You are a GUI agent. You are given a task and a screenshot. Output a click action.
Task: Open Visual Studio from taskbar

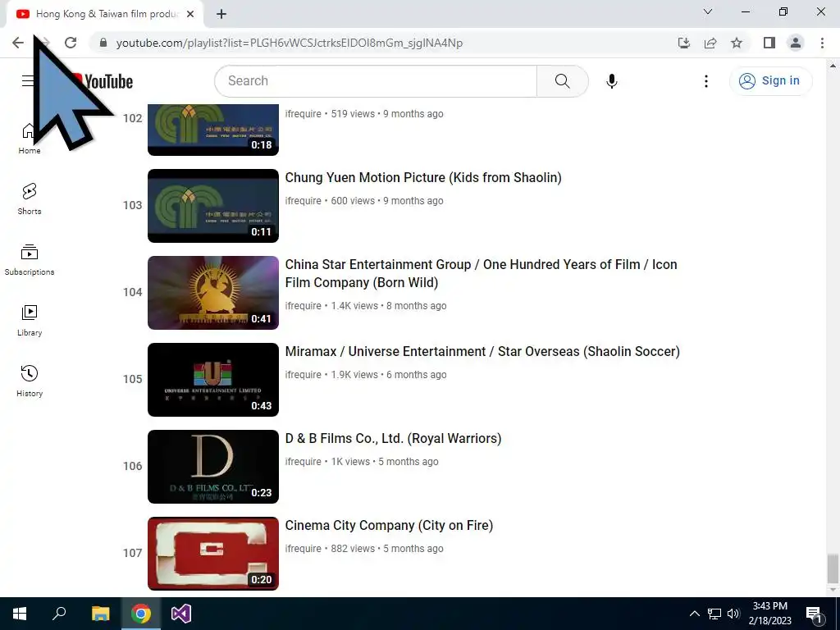181,614
